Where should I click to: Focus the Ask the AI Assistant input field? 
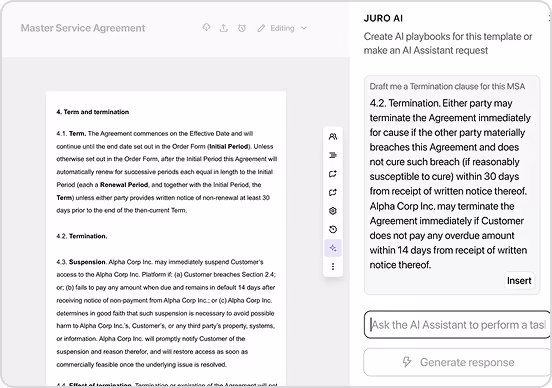(x=457, y=325)
